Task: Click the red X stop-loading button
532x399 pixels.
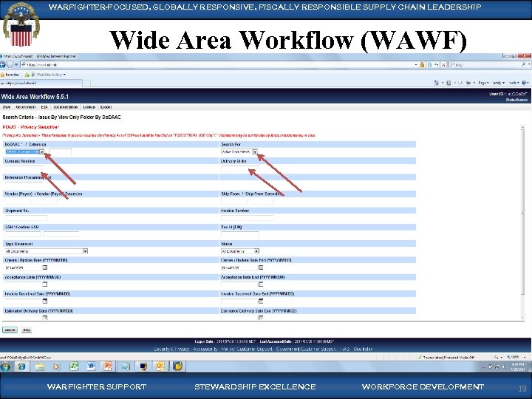Action: click(x=443, y=64)
